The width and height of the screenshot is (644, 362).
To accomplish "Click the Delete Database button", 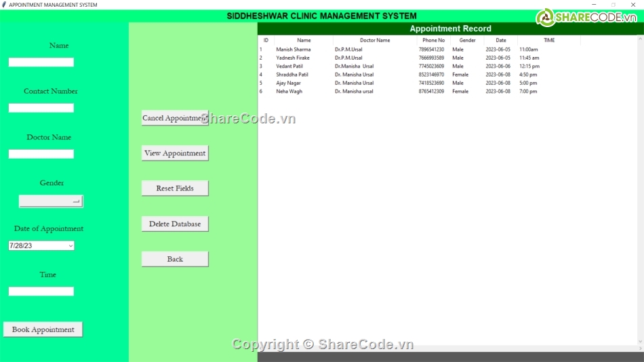I will [174, 224].
